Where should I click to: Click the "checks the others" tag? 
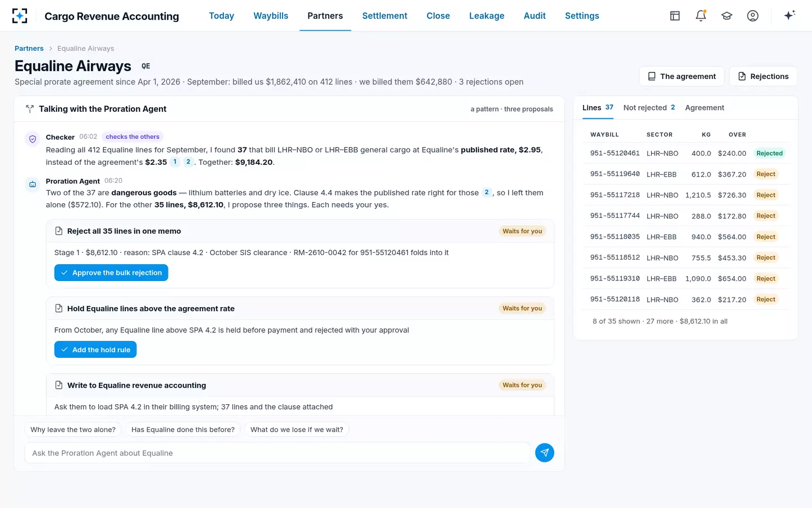pos(133,137)
